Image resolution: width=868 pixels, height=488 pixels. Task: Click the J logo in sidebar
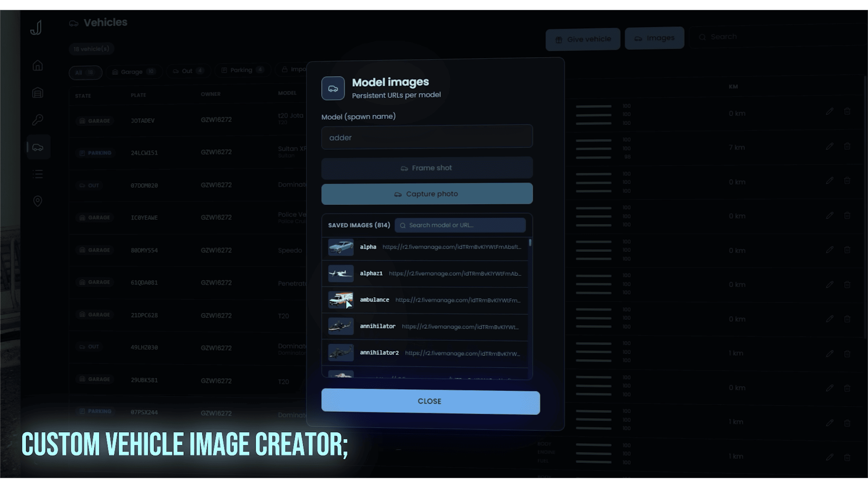[x=36, y=27]
